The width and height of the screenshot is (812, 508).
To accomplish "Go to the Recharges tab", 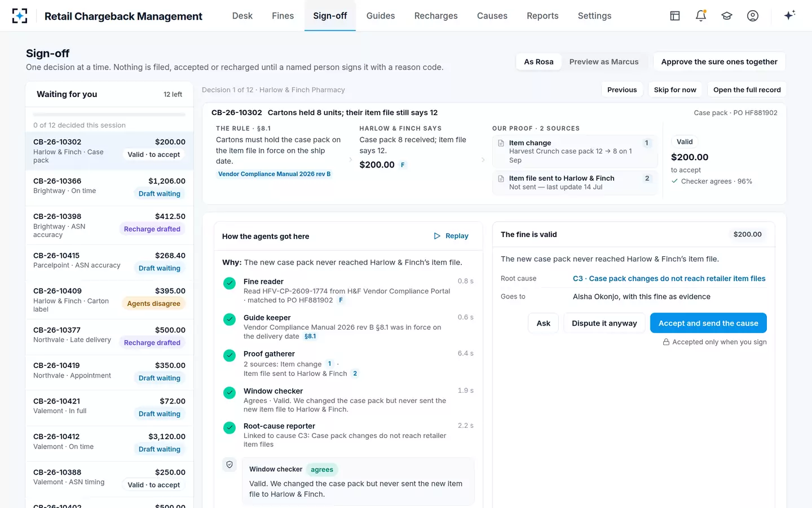I will pyautogui.click(x=436, y=16).
